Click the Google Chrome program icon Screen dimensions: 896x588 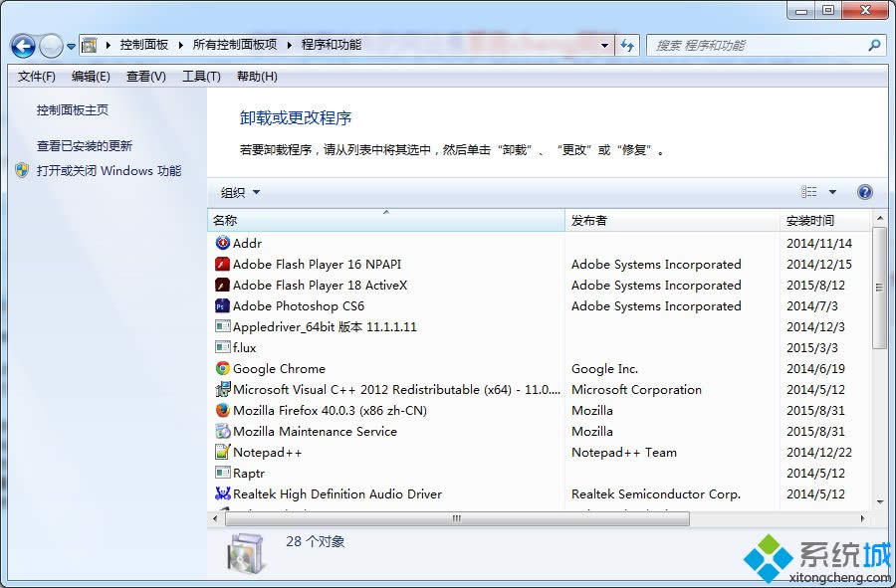(x=223, y=369)
